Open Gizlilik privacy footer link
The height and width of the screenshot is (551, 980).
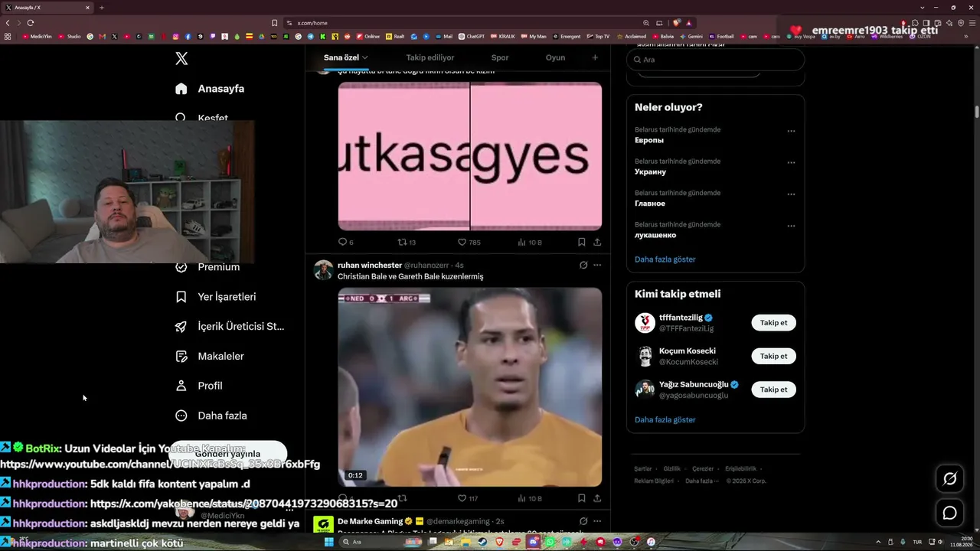671,469
